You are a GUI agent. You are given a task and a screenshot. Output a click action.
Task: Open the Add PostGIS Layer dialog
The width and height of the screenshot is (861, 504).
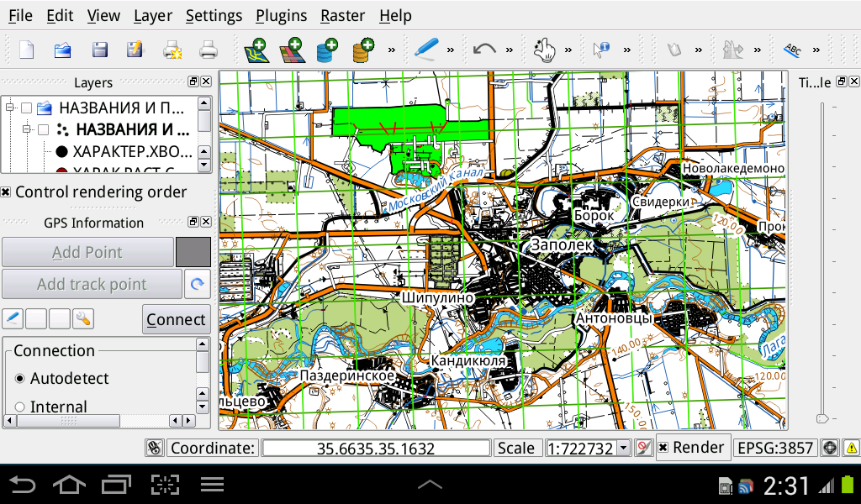[327, 49]
